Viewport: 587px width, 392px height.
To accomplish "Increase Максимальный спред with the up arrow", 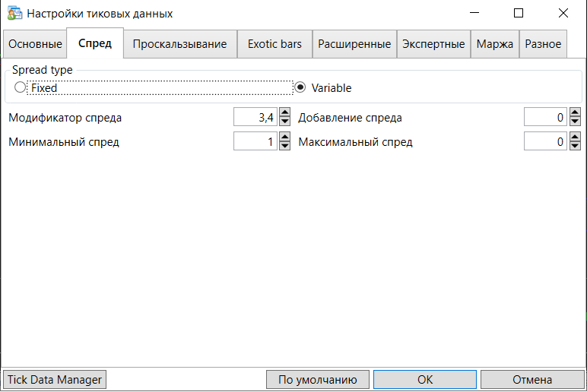I will (x=575, y=137).
